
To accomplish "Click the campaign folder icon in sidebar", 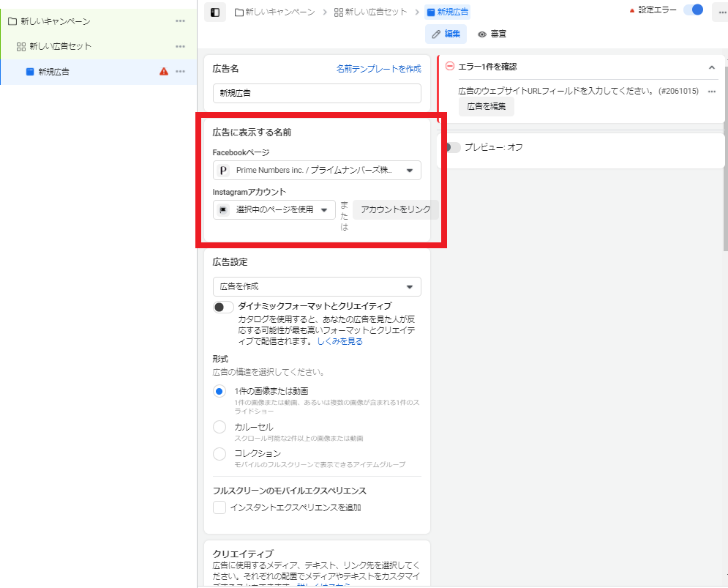I will 12,21.
